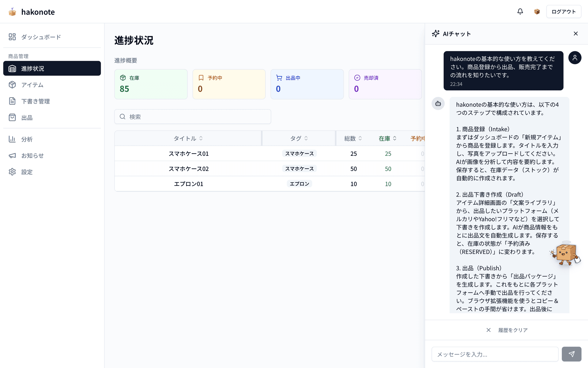Screen dimensions: 588x368
Task: Clear chat history with 履歴をクリア
Action: 513,330
